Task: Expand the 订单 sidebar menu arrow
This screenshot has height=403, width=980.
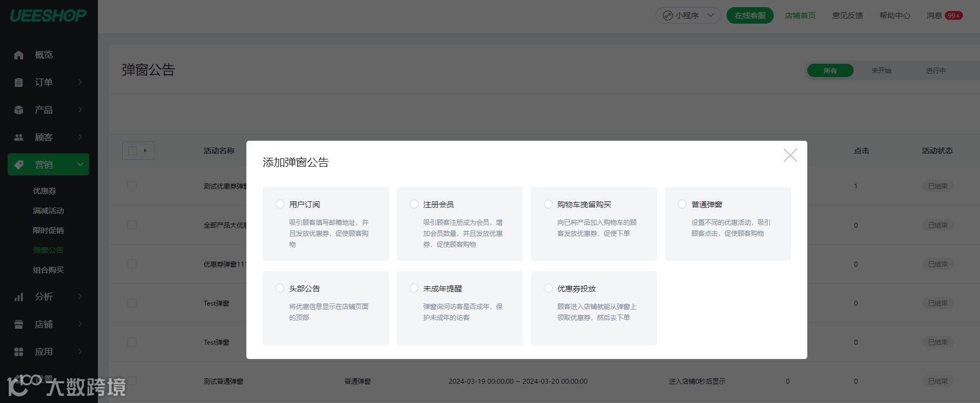Action: (x=80, y=82)
